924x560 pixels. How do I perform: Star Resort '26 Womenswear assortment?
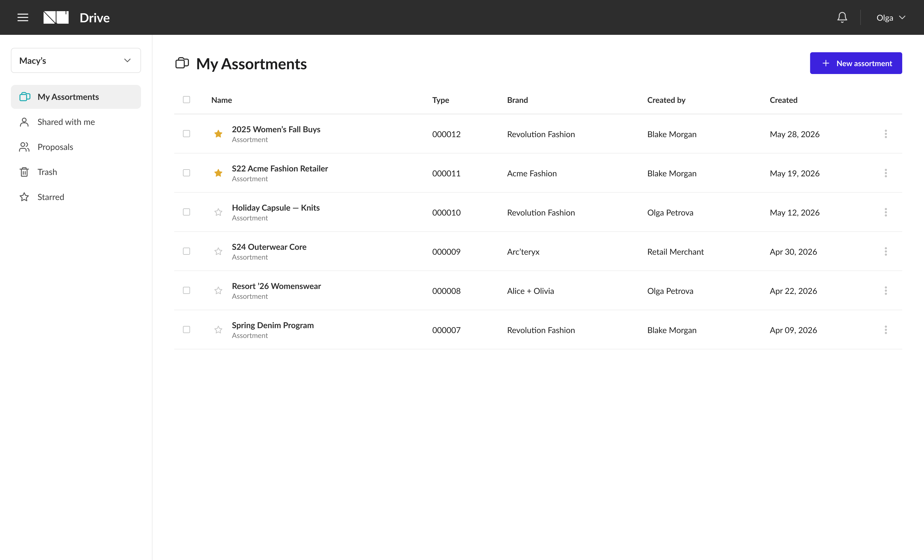(x=218, y=291)
